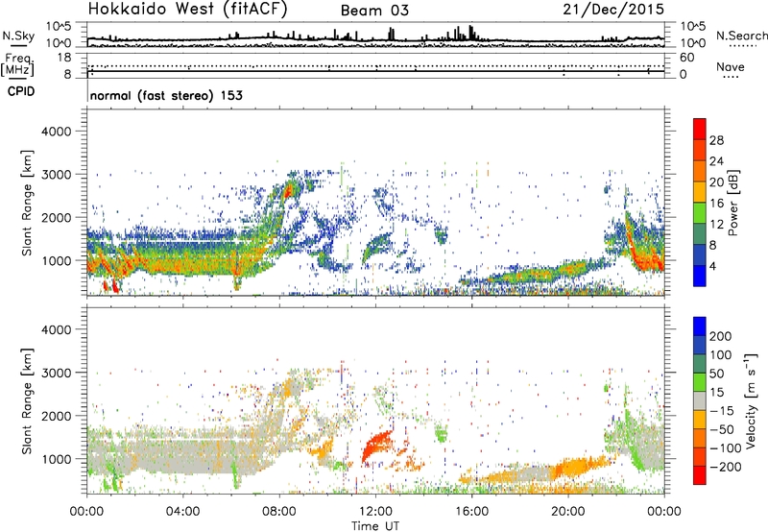Click the power panel "Slant Range [km]" label
Image resolution: width=768 pixels, height=532 pixels.
27,203
